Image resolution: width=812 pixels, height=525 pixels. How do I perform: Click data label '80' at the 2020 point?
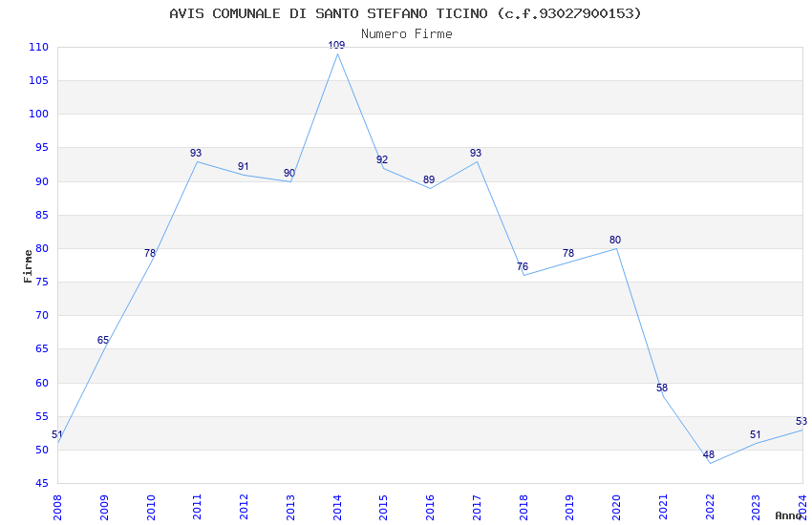point(615,240)
